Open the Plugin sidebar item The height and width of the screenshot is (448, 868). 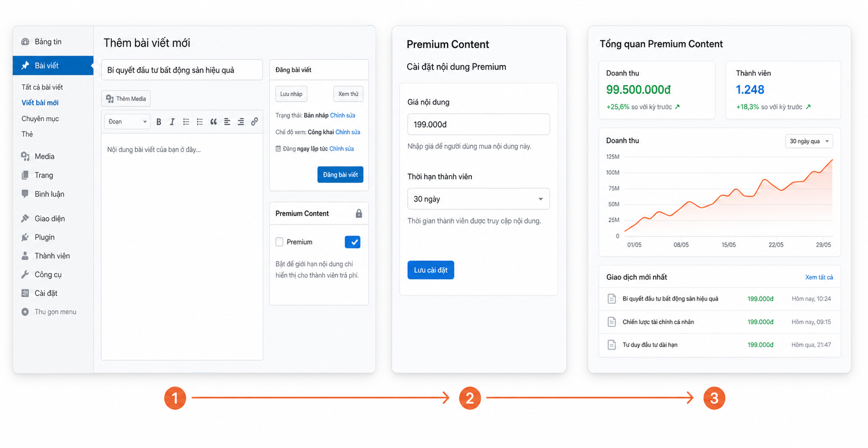click(x=44, y=237)
